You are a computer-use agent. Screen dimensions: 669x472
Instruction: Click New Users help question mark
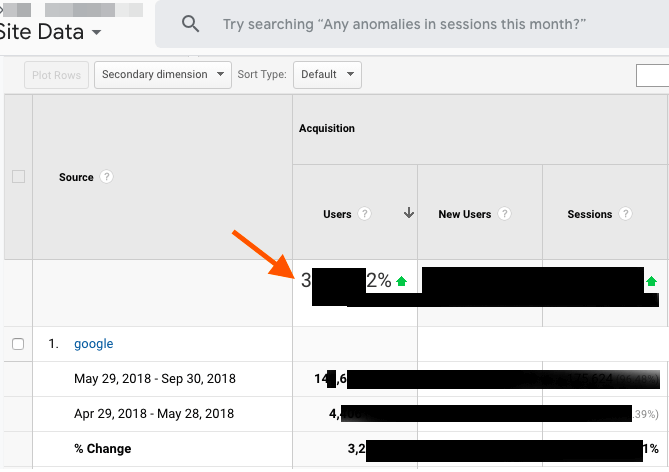coord(505,214)
